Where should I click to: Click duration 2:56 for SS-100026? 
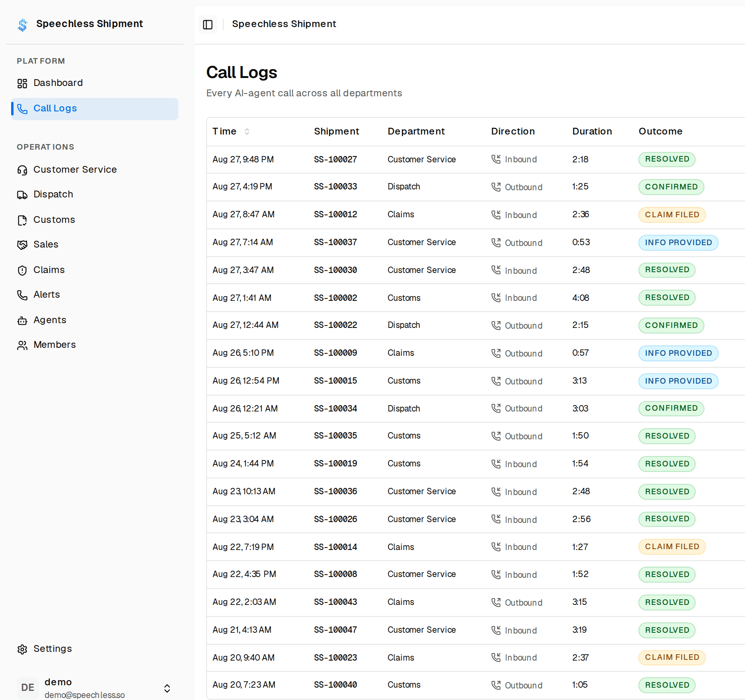point(581,519)
